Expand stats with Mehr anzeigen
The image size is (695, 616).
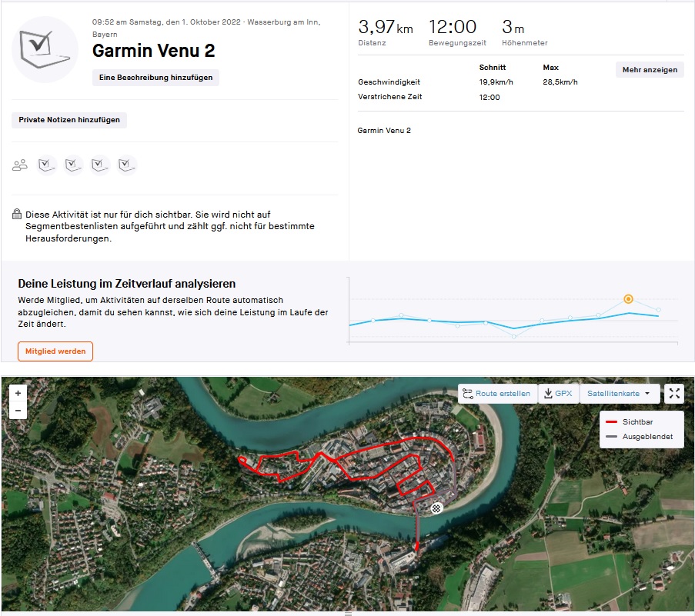click(650, 70)
